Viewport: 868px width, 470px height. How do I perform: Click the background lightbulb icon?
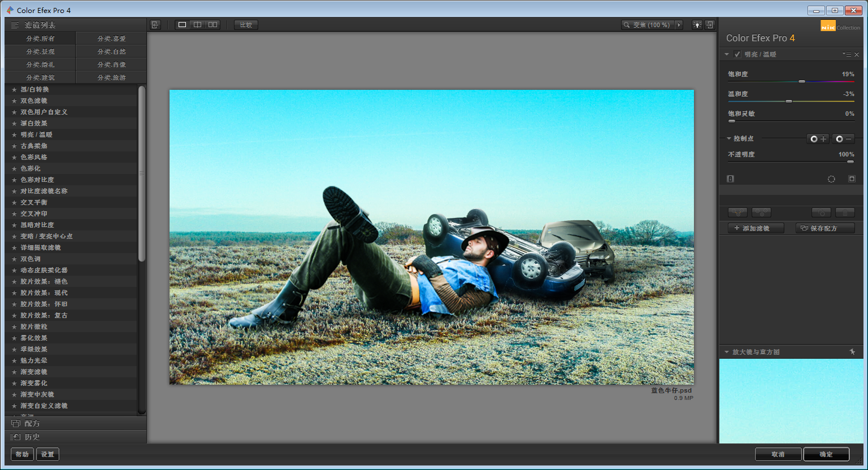tap(697, 25)
